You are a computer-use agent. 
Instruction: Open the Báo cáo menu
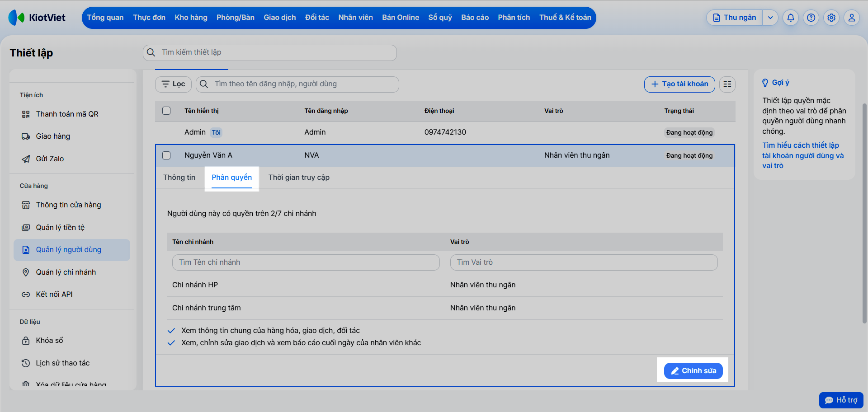[x=475, y=18]
